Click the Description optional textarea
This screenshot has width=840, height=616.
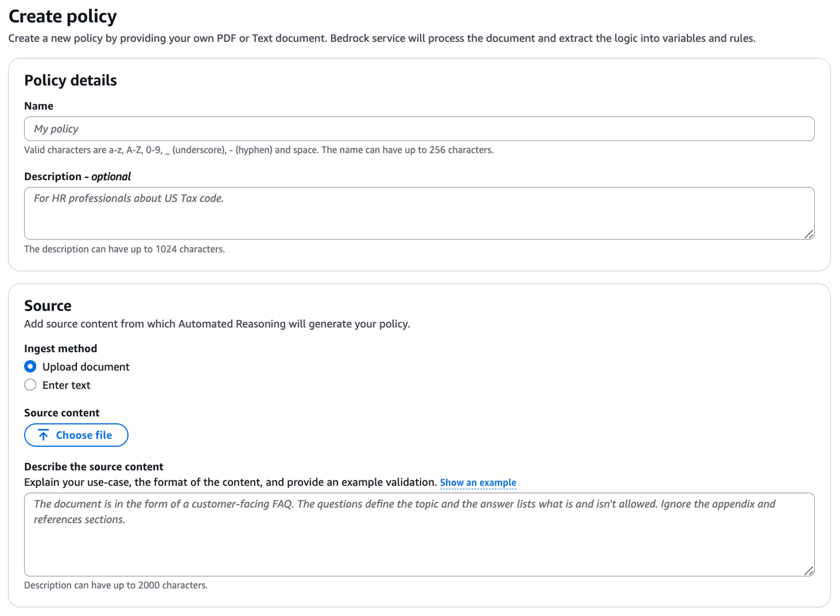419,213
